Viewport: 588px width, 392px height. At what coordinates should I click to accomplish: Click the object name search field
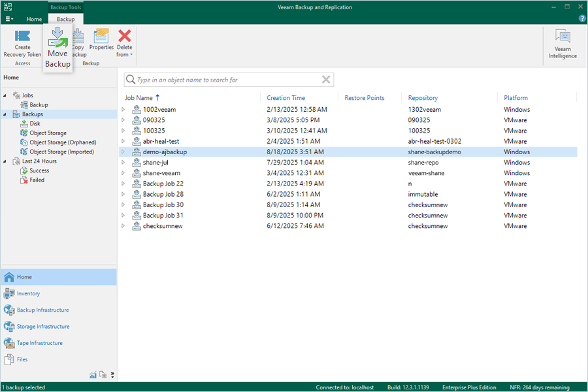click(x=229, y=80)
